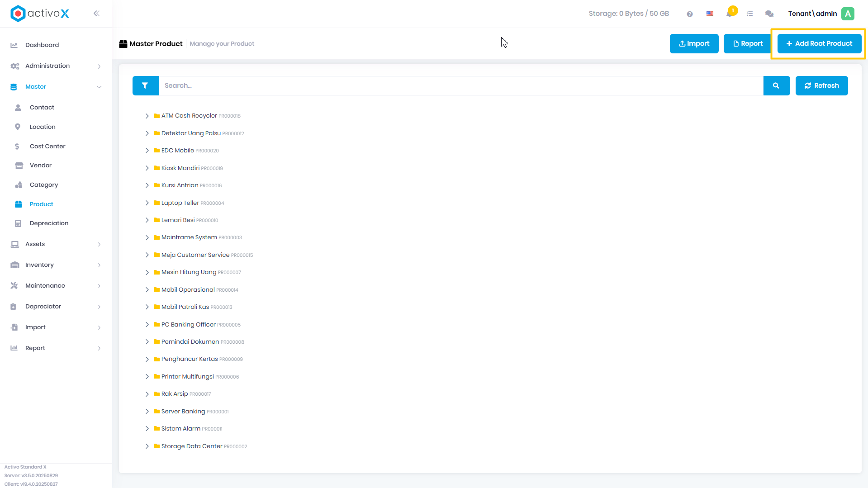Click the Report button in header
868x488 pixels.
click(x=748, y=43)
